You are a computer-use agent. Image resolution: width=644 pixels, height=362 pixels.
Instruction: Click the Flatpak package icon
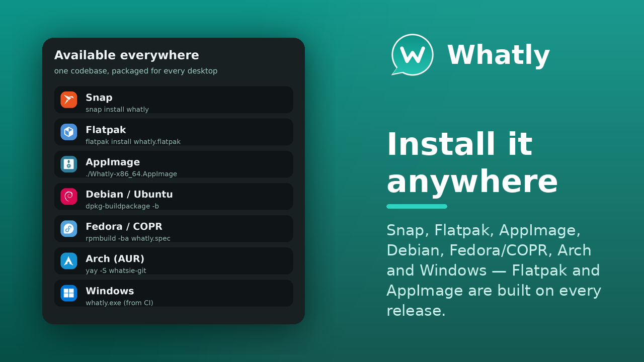point(69,132)
